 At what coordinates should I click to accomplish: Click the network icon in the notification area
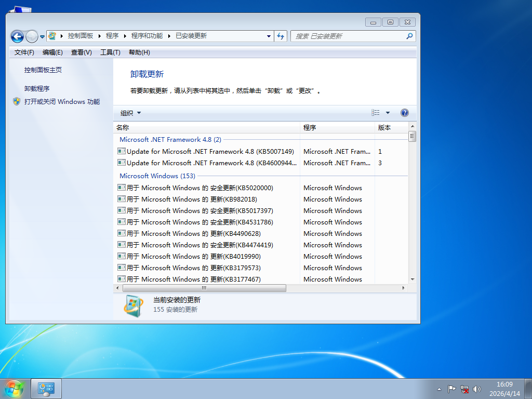pyautogui.click(x=464, y=389)
